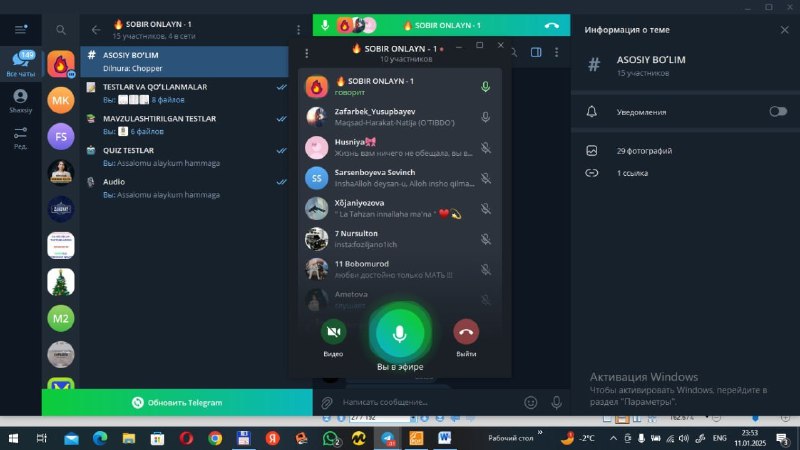Open Google Chrome from the taskbar

[x=215, y=438]
